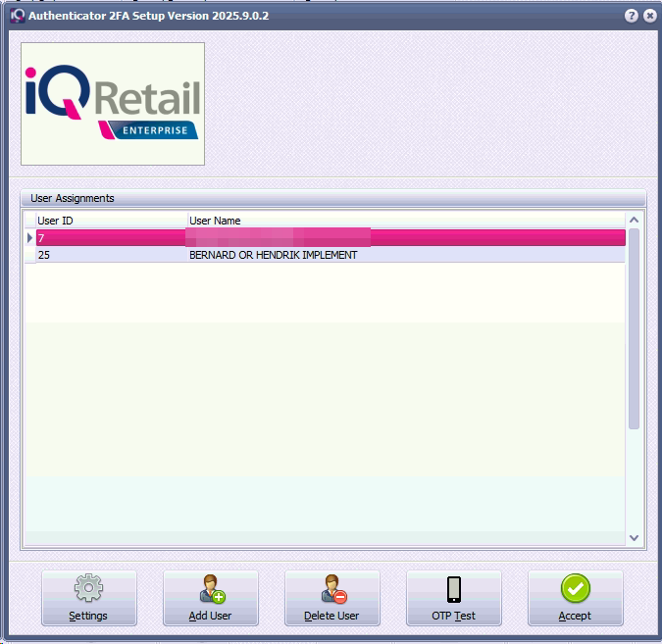Sort by the User Name column header
The height and width of the screenshot is (644, 662).
[404, 221]
